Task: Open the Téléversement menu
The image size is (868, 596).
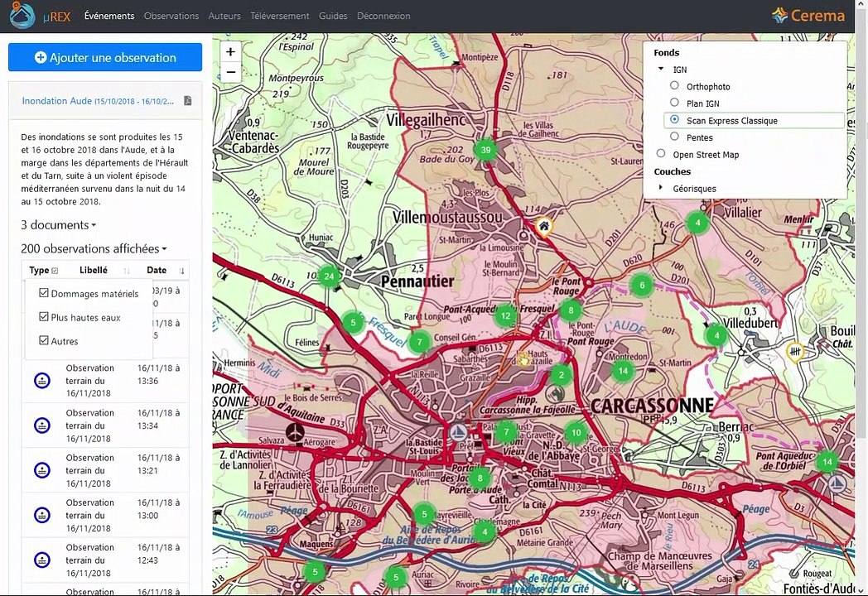Action: click(x=280, y=16)
